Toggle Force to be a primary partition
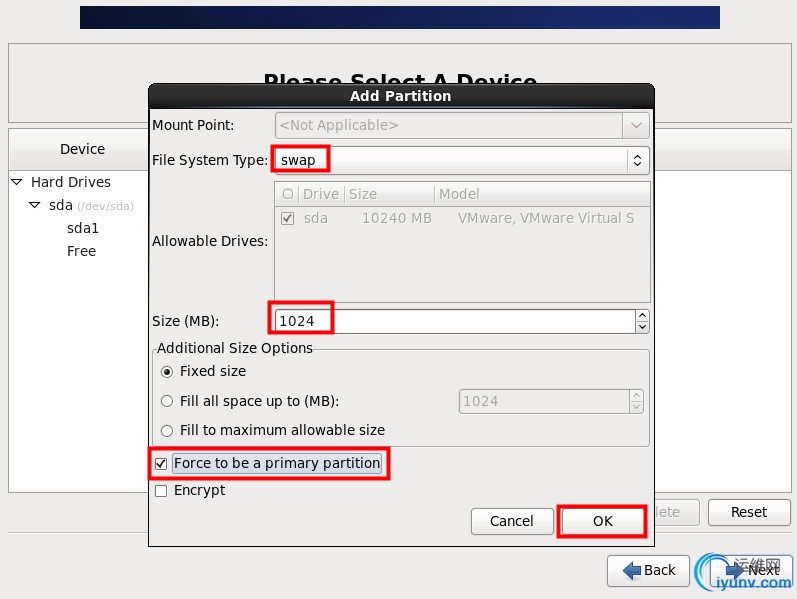The height and width of the screenshot is (599, 797). (161, 464)
